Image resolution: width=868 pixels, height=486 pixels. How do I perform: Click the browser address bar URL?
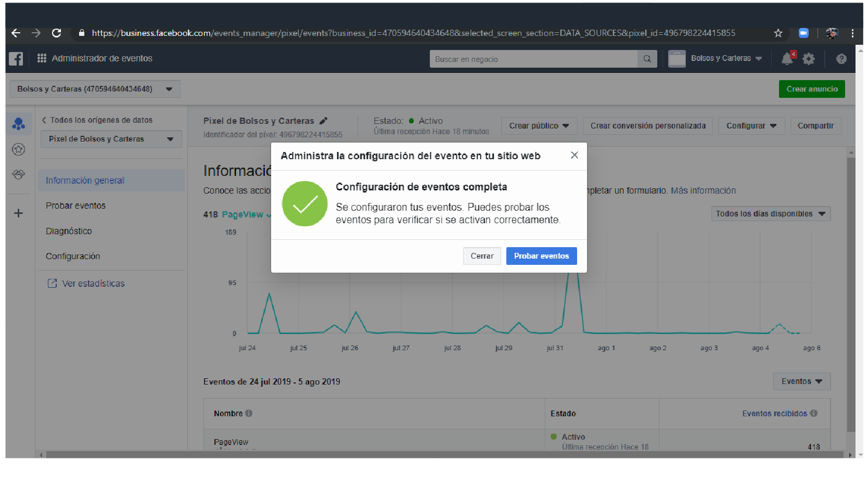[x=414, y=33]
